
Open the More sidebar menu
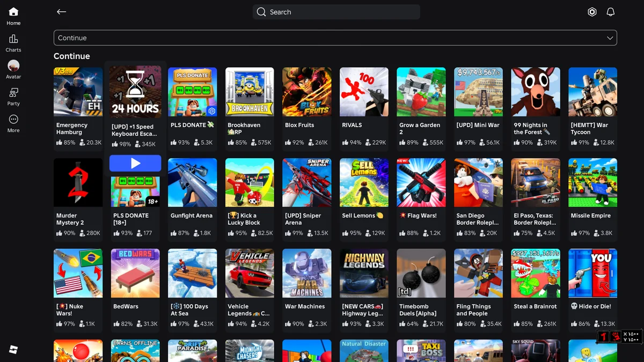click(x=13, y=123)
